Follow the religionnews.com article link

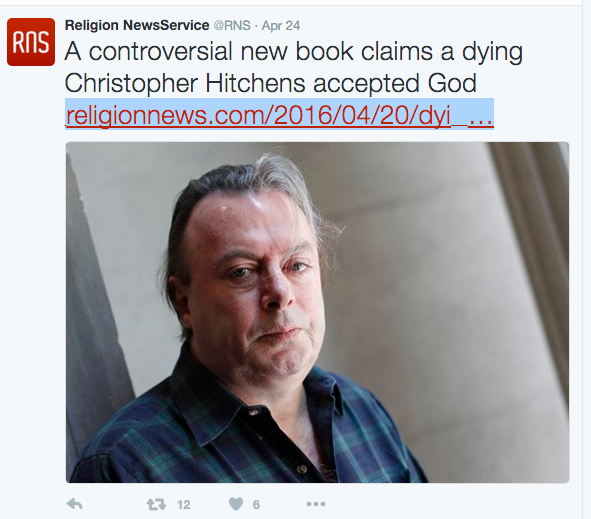[x=279, y=115]
